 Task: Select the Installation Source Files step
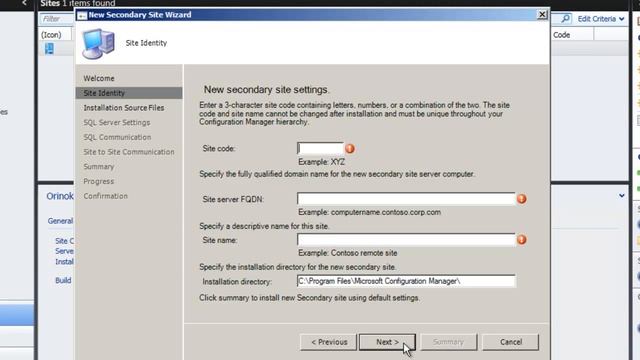(124, 108)
